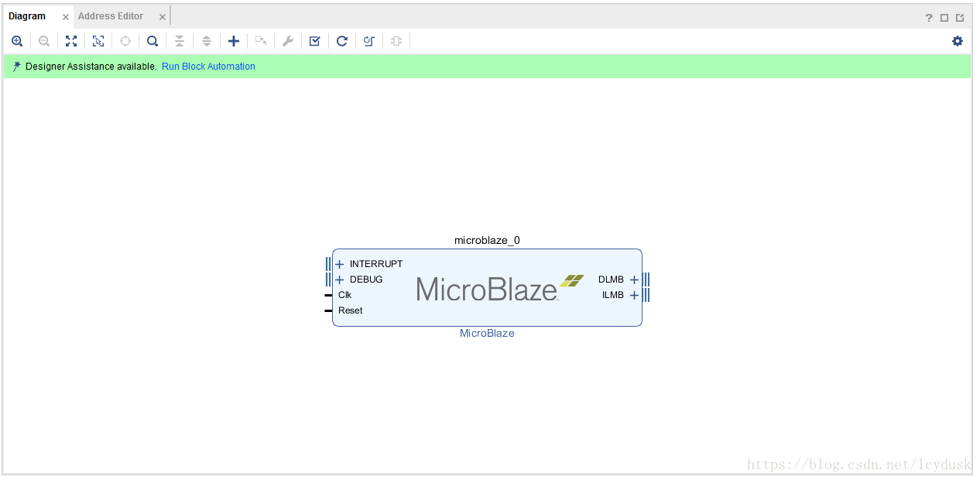Image resolution: width=980 pixels, height=480 pixels.
Task: Click the microblaze_0 instance name
Action: click(x=487, y=241)
